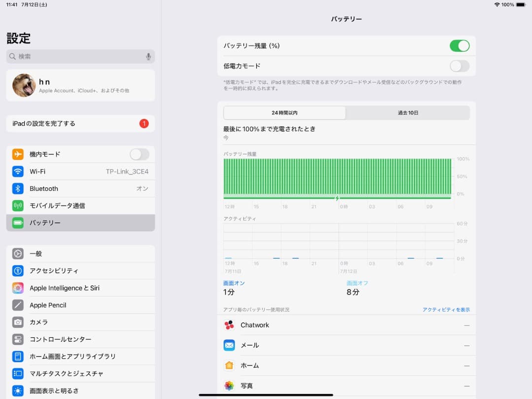The image size is (532, 399).
Task: Open the Wi-Fi settings
Action: pyautogui.click(x=80, y=171)
